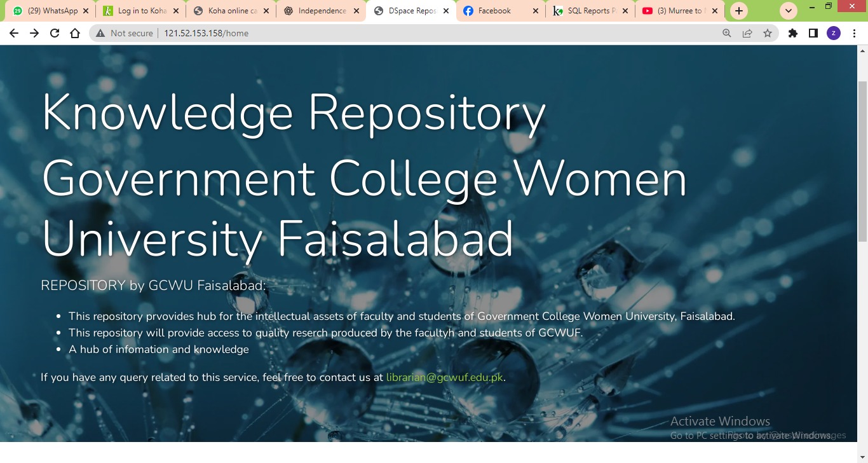Close the Log in to Koha tab
868x463 pixels.
click(x=176, y=11)
